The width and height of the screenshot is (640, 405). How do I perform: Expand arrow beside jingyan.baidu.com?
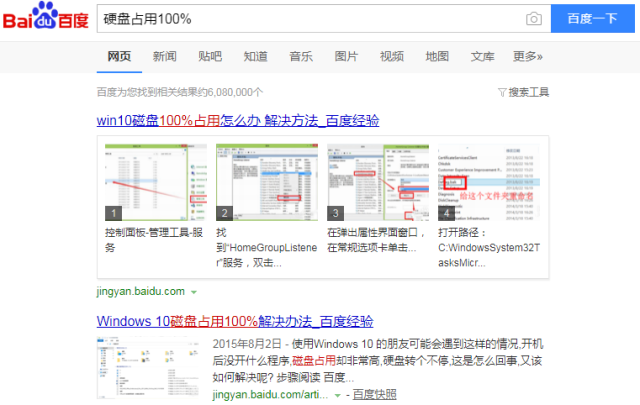194,292
